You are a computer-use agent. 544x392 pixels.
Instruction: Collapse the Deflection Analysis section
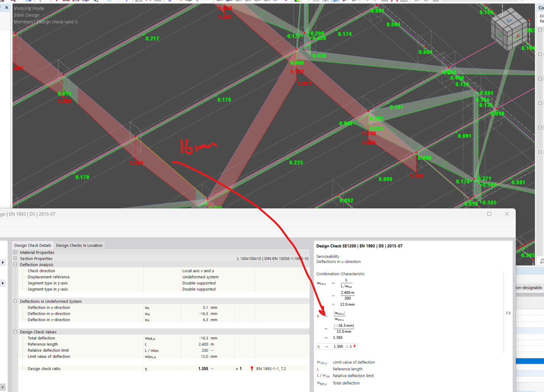(15, 265)
